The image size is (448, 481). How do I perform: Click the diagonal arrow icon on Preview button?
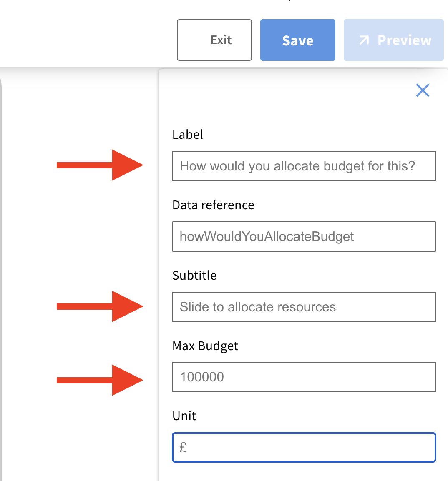365,40
